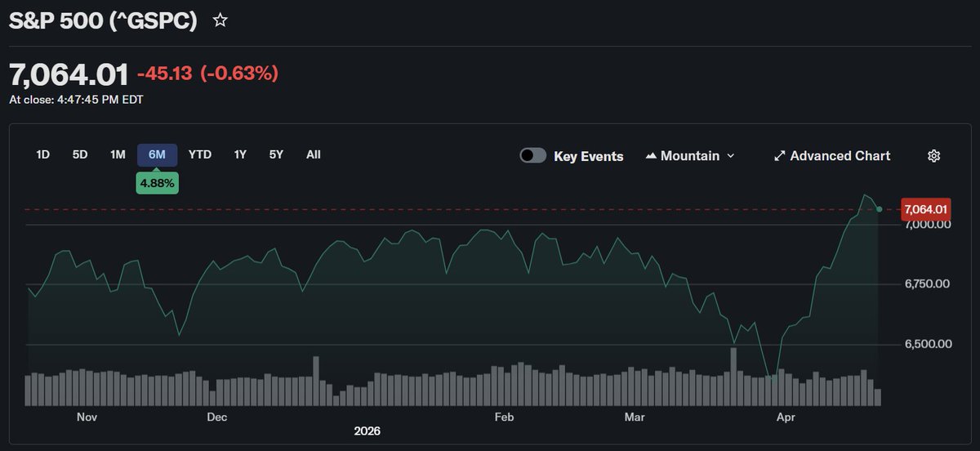This screenshot has height=451, width=980.
Task: Select the 6M time range
Action: [157, 154]
